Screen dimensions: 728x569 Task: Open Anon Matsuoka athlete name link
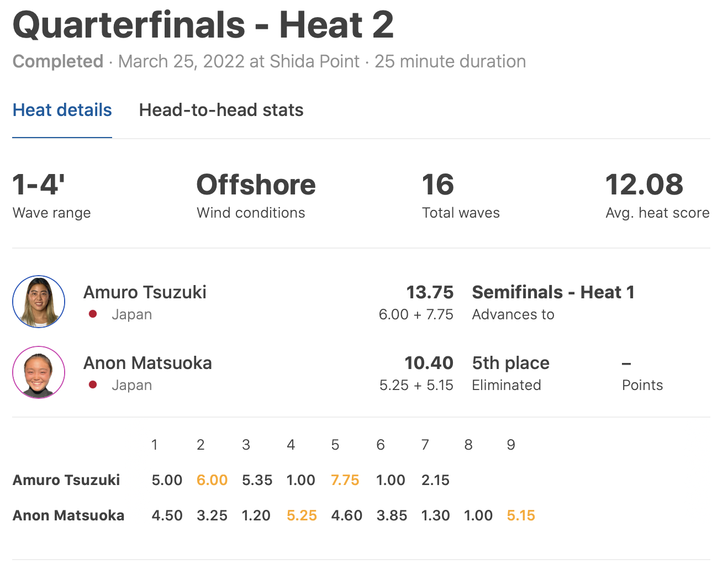pyautogui.click(x=147, y=363)
